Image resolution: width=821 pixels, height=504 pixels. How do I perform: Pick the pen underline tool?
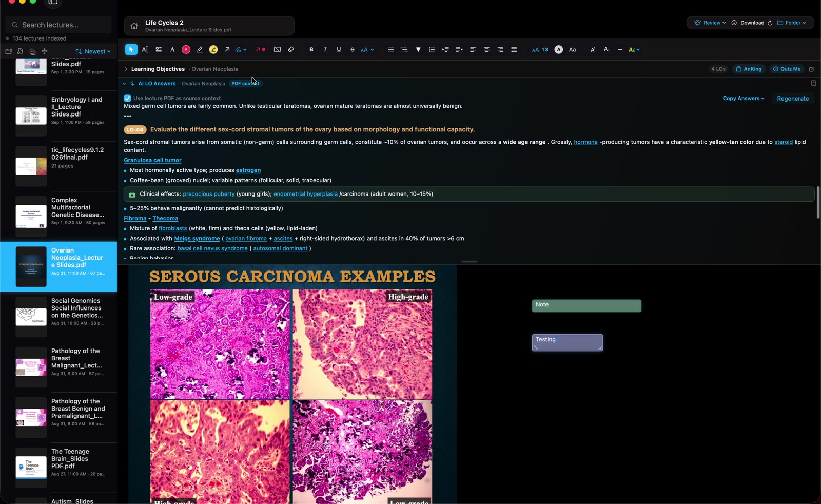point(200,50)
